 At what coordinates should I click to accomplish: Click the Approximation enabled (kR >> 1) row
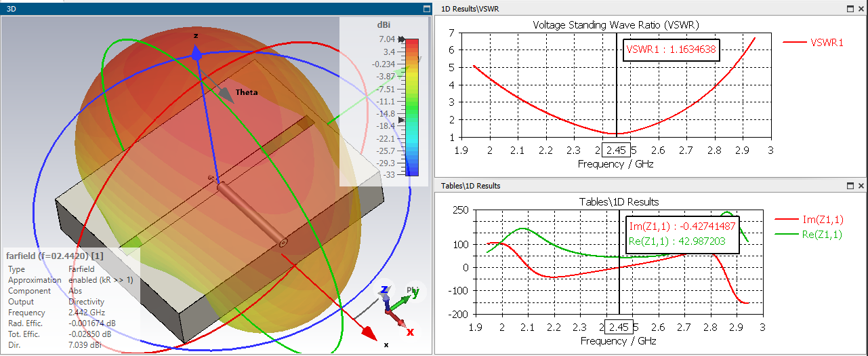[x=70, y=280]
